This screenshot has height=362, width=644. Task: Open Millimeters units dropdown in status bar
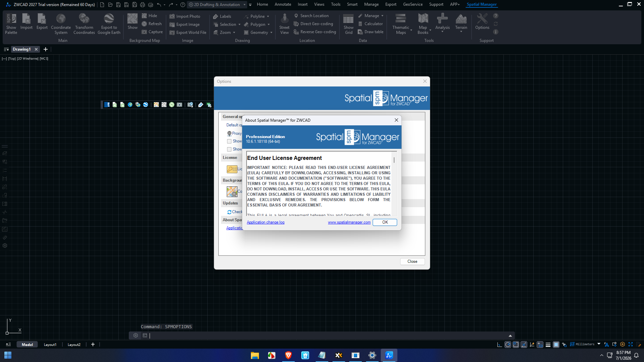pyautogui.click(x=599, y=344)
